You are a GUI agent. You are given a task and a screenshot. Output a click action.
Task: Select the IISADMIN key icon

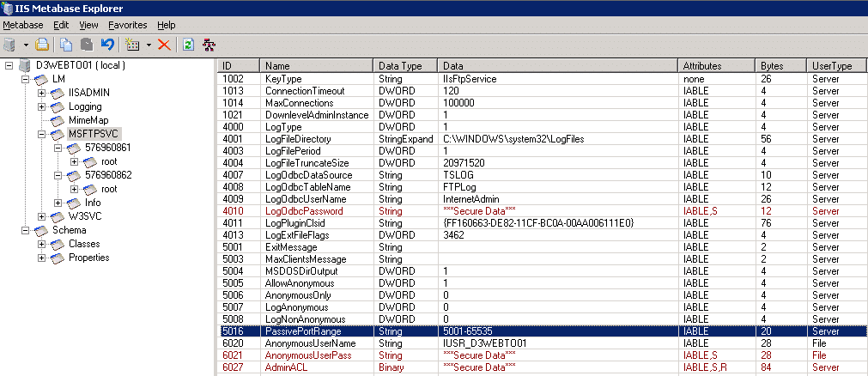pos(58,93)
